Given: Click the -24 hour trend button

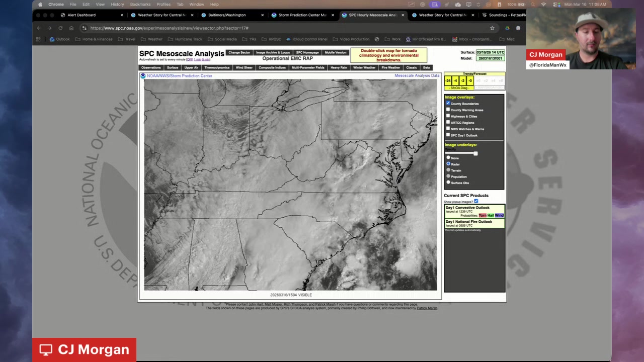Looking at the screenshot, I should click(448, 81).
